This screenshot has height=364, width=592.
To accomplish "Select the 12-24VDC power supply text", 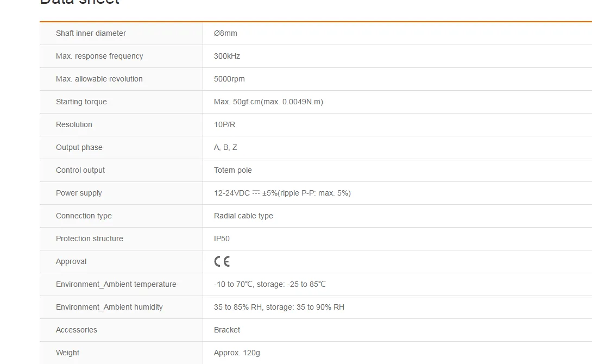I will 232,193.
